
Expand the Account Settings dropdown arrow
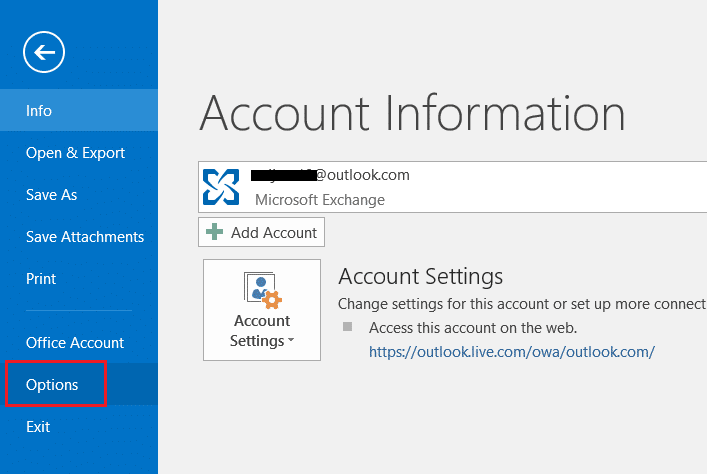point(291,342)
